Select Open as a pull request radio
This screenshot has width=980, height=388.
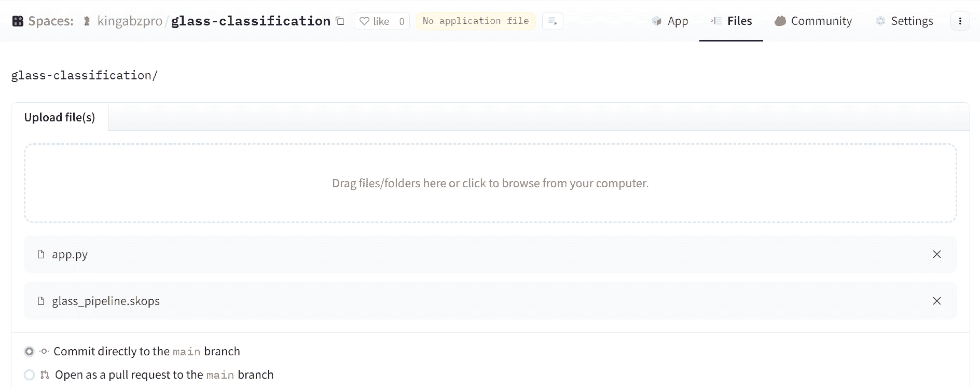click(30, 375)
